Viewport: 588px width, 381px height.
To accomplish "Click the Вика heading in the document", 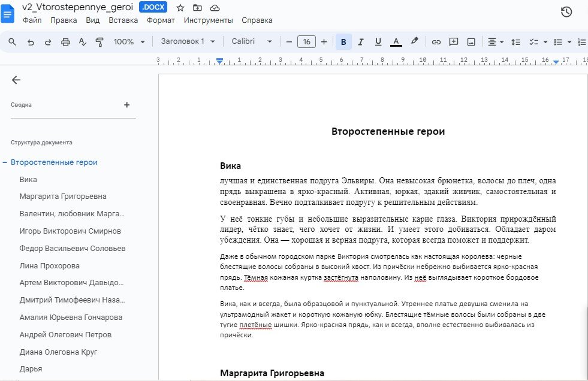I will 230,166.
